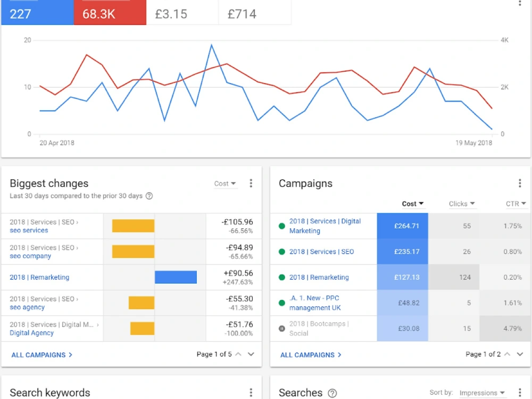
Task: Open .A. 1. New - PPC management UK
Action: tap(315, 303)
